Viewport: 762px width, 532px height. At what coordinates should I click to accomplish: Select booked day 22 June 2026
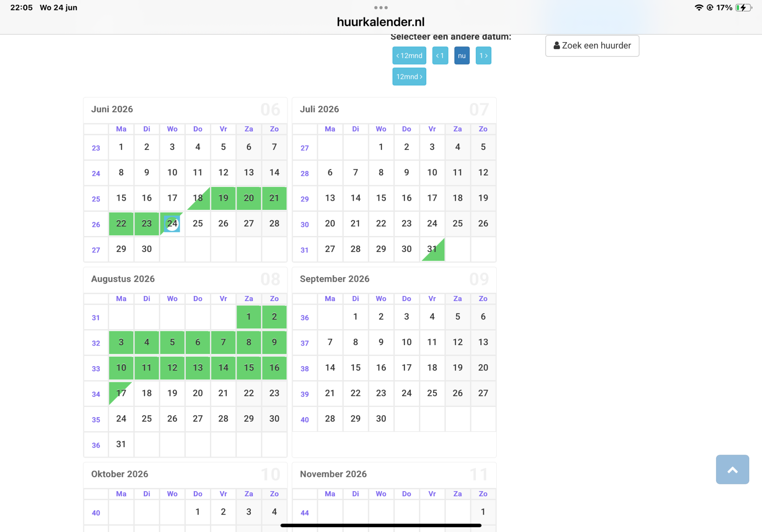[x=121, y=223]
